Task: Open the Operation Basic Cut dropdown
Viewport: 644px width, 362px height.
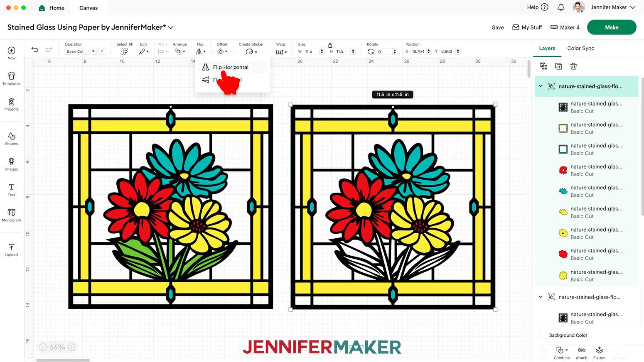Action: [x=81, y=51]
